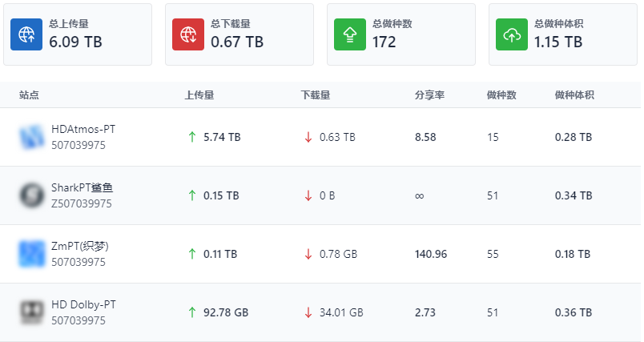The height and width of the screenshot is (342, 644).
Task: Click seeding count 51 for SharkPT
Action: pos(493,195)
